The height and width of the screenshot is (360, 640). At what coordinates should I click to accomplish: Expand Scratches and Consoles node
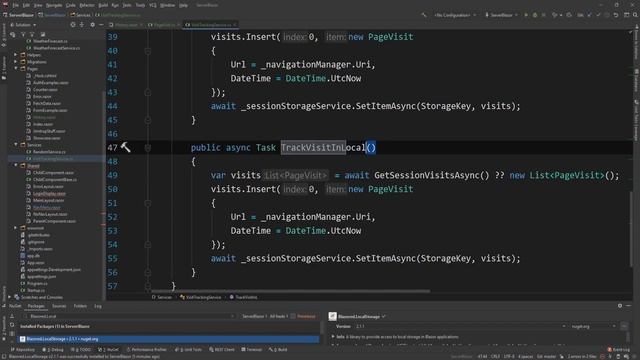pyautogui.click(x=10, y=297)
